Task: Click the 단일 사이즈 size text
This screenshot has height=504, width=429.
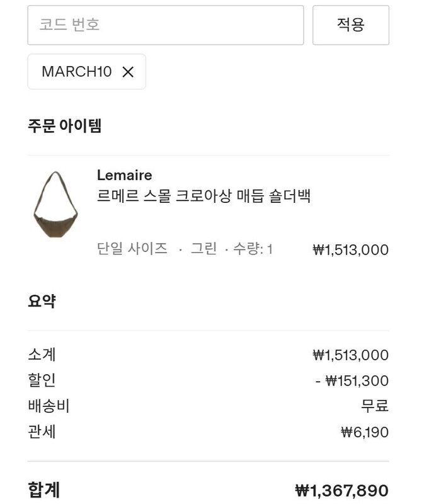Action: 132,249
